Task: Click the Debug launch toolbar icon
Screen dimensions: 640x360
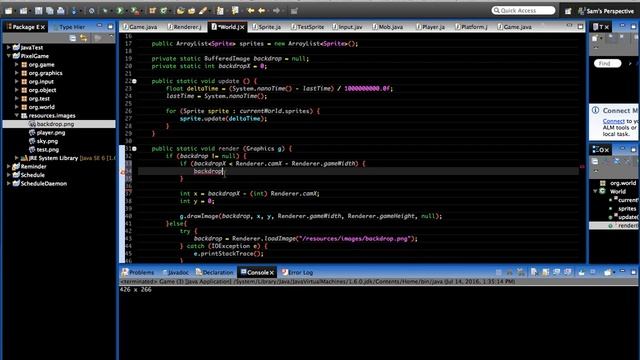Action: click(x=105, y=11)
